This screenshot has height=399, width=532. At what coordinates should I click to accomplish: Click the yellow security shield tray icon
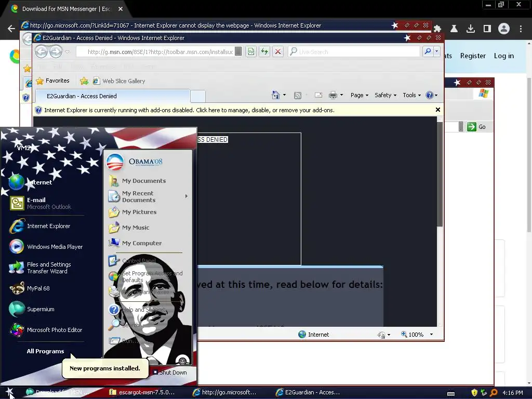[474, 393]
